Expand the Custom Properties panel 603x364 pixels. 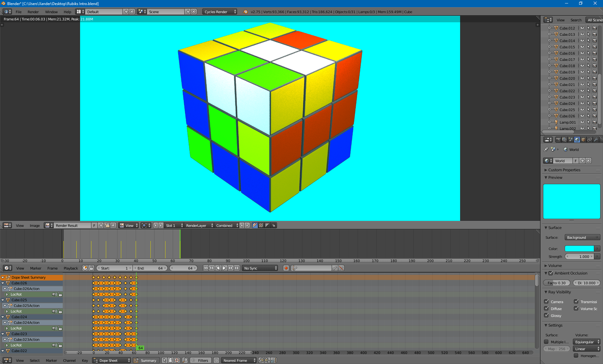[x=564, y=170]
